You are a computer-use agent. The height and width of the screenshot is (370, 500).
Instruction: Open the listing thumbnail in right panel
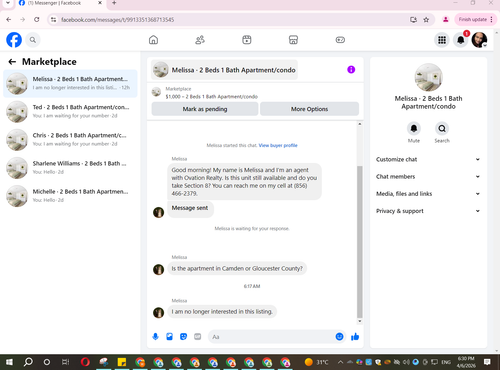pos(428,77)
